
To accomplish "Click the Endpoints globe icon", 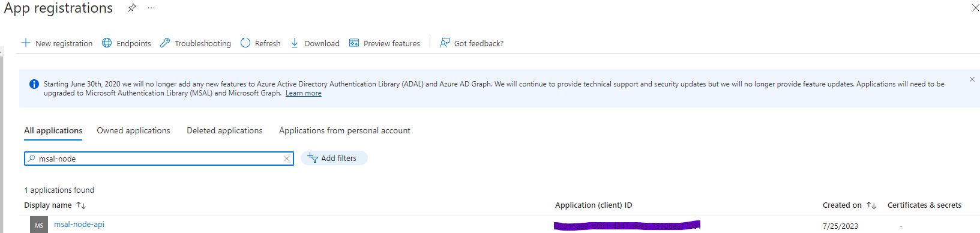I will (107, 43).
